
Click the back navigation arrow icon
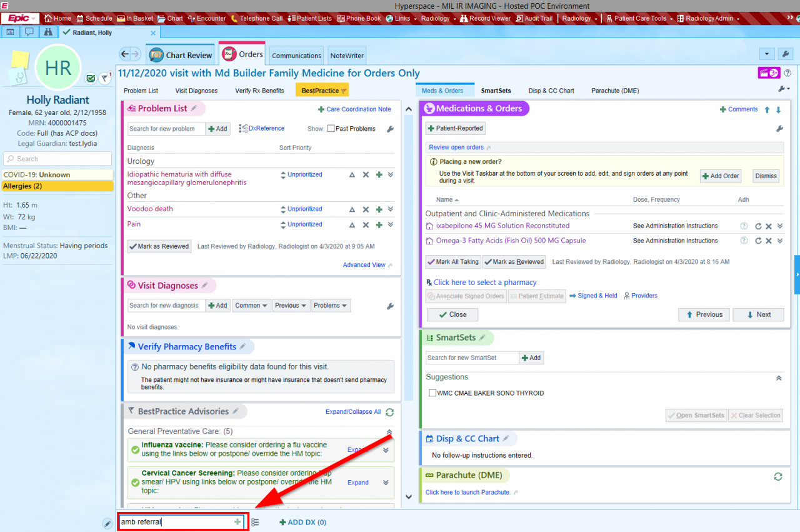pyautogui.click(x=124, y=54)
